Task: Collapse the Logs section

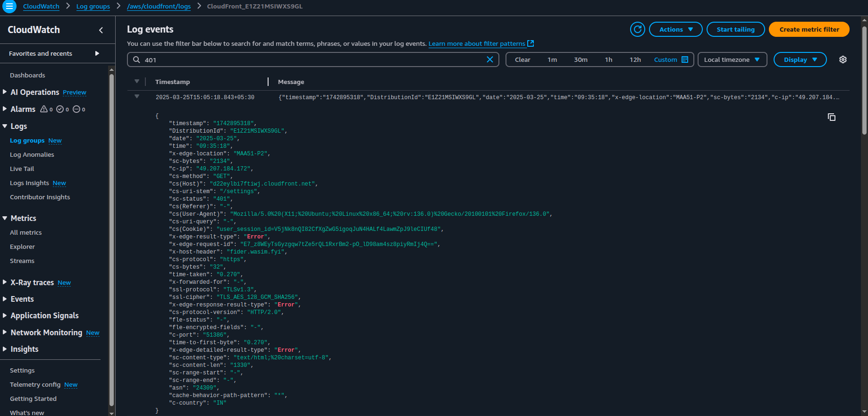Action: pyautogui.click(x=5, y=126)
